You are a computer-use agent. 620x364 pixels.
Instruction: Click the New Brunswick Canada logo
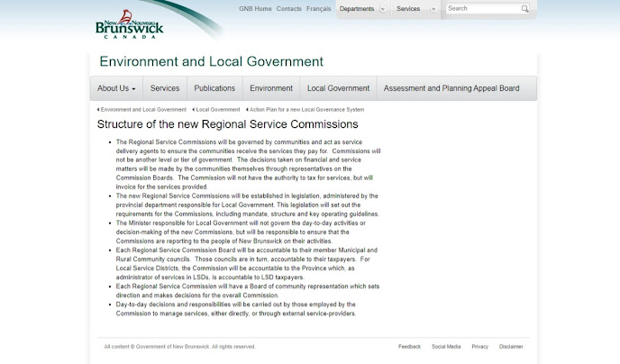(x=129, y=24)
